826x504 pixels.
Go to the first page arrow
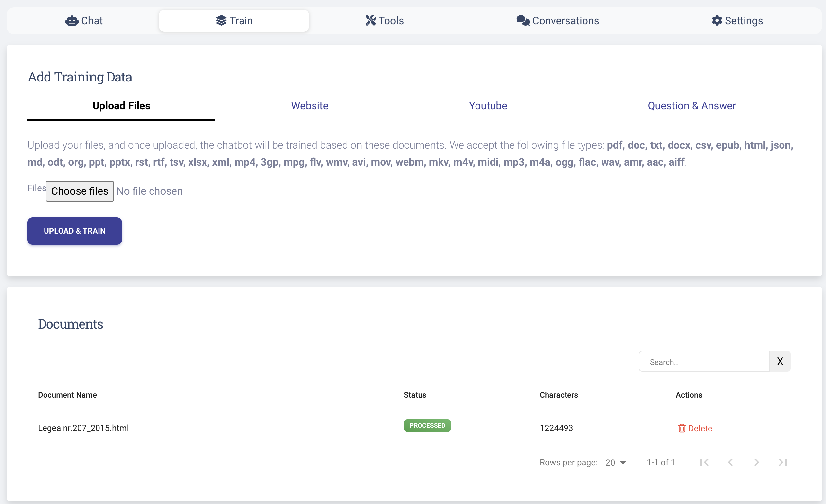click(704, 463)
